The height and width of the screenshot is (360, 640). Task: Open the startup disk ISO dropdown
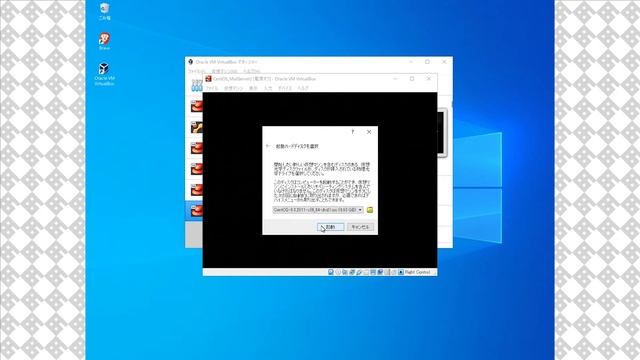coord(318,210)
